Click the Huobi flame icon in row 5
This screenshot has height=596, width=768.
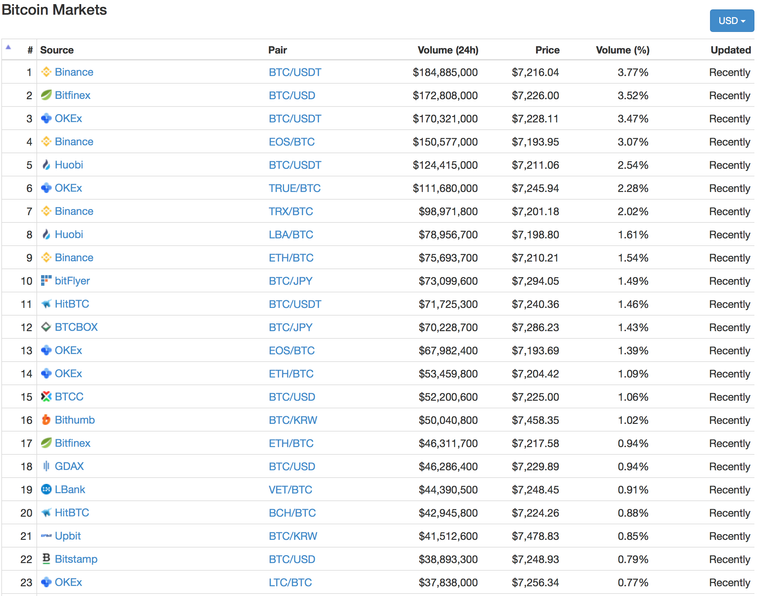pos(46,165)
